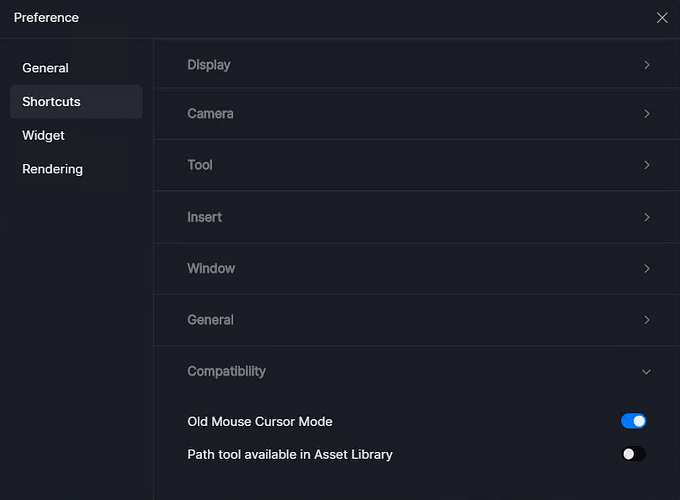The image size is (680, 500).
Task: Enable Path tool available in Asset Library
Action: [634, 454]
